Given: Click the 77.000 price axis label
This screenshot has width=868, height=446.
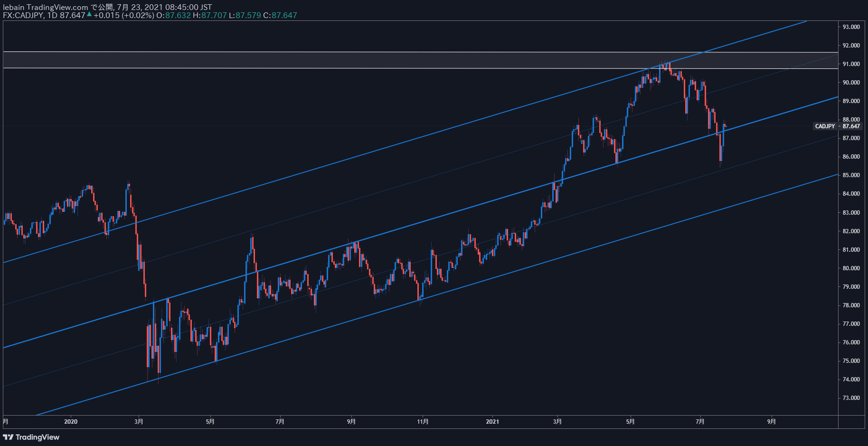Looking at the screenshot, I should [851, 324].
